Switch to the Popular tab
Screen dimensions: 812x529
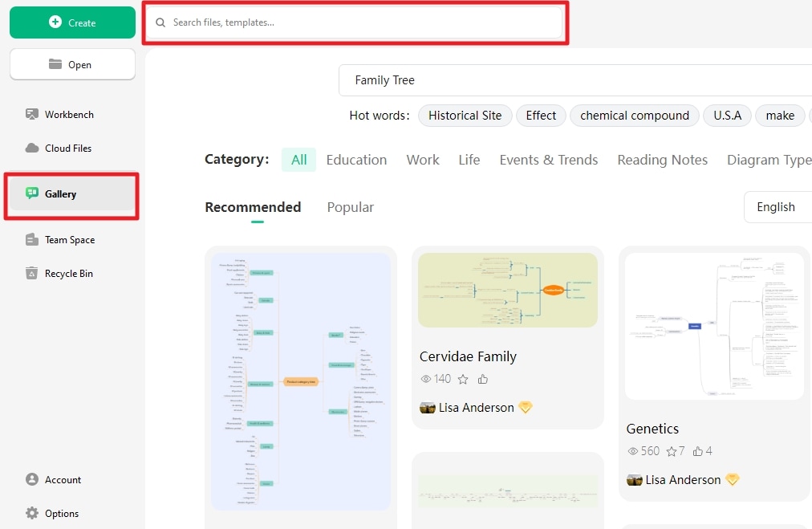pyautogui.click(x=350, y=207)
